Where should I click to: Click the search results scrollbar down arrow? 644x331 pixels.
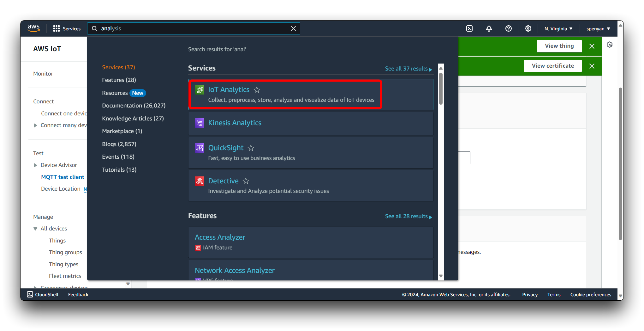(x=441, y=276)
